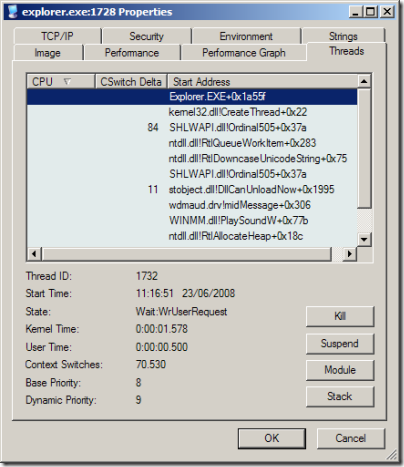Click the horizontal scrollbar thumb of thread list
Screen dimensions: 404x467
187,254
